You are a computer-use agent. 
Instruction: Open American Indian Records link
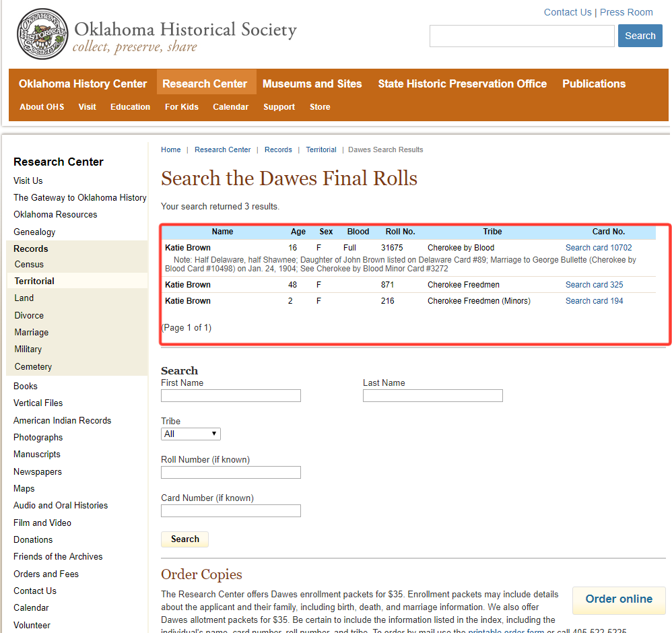pos(62,420)
